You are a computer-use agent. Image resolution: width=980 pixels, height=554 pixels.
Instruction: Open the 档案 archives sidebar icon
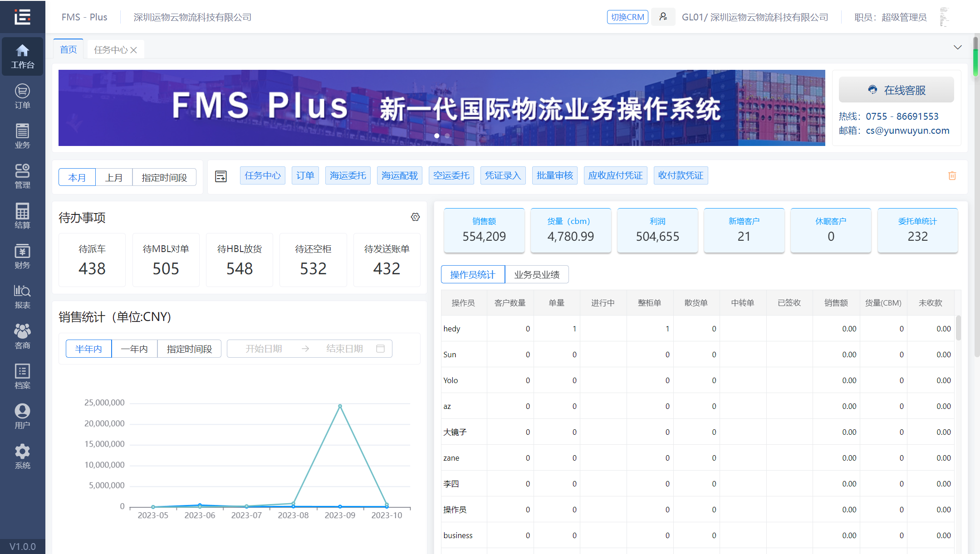22,377
